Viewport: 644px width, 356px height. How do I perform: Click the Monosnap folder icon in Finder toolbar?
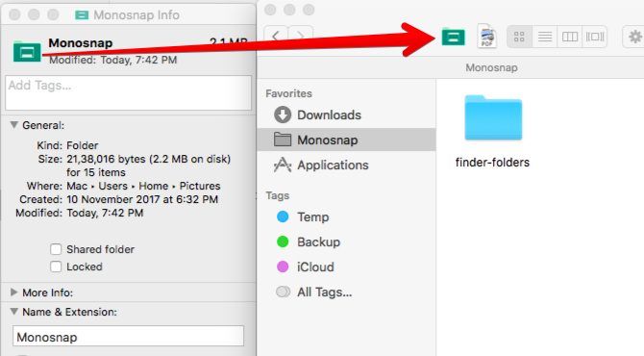point(453,37)
